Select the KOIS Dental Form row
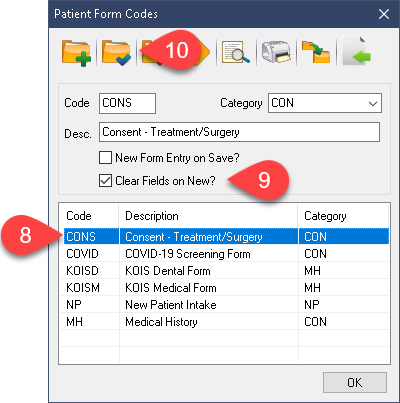The width and height of the screenshot is (400, 403). pyautogui.click(x=224, y=271)
